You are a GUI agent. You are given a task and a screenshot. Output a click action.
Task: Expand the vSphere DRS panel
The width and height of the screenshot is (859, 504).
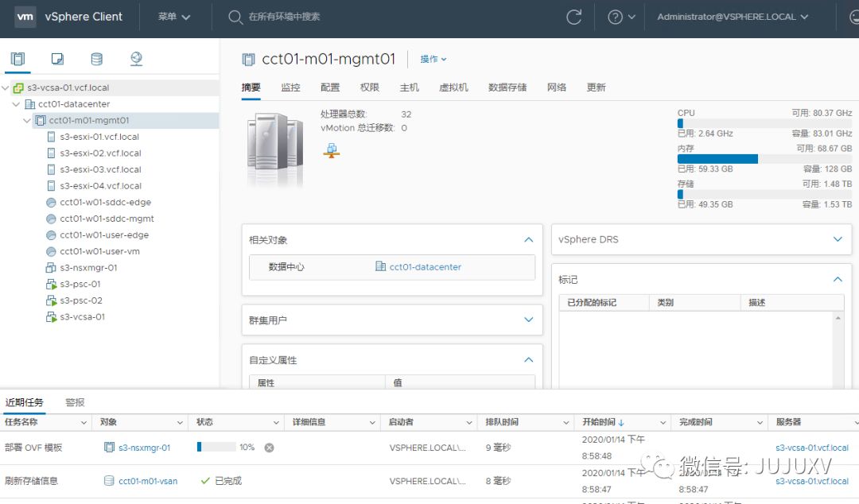pyautogui.click(x=838, y=238)
